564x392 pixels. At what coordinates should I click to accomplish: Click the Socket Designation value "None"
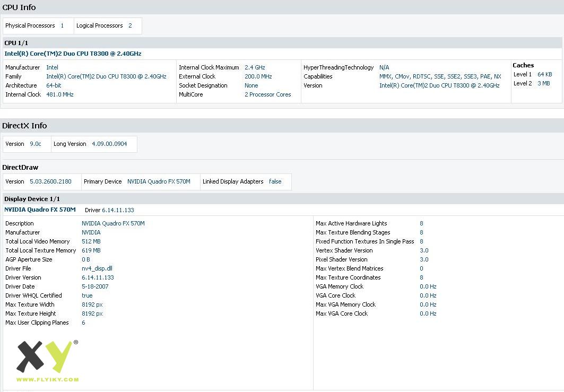tap(251, 85)
